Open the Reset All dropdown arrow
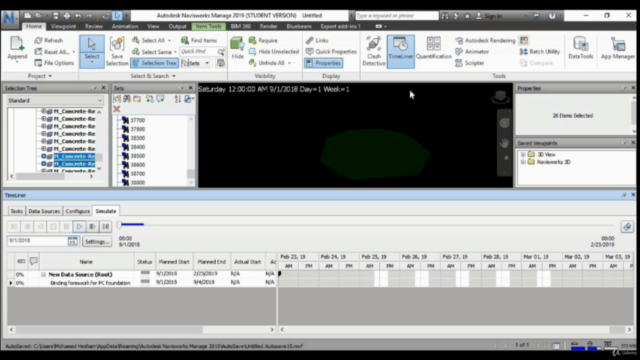This screenshot has width=640, height=360. [x=74, y=52]
